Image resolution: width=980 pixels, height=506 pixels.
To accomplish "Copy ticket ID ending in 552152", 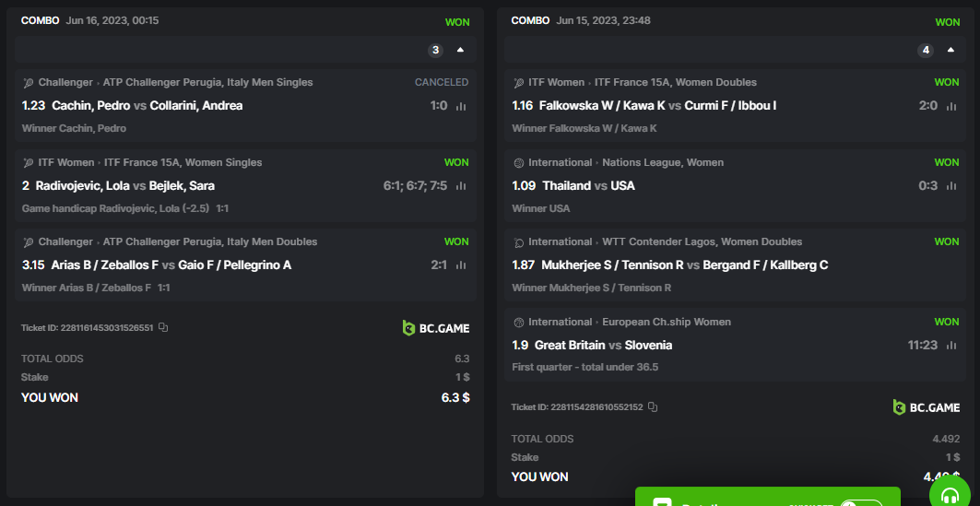I will tap(653, 406).
